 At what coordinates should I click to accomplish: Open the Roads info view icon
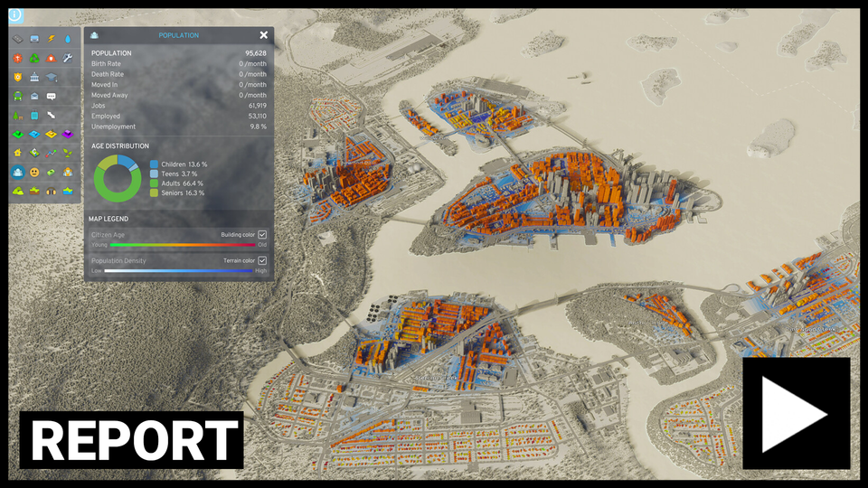(x=18, y=39)
